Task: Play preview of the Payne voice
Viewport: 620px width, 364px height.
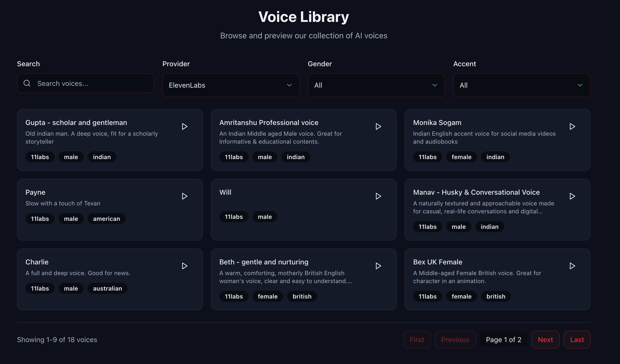Action: click(x=184, y=196)
